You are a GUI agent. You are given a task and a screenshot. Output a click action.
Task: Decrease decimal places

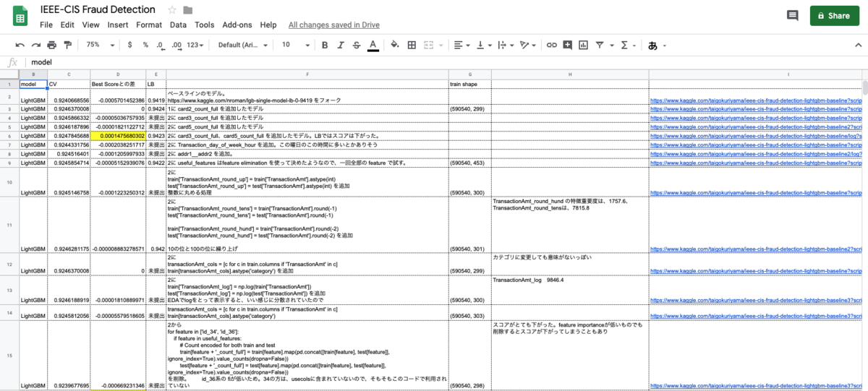(161, 45)
